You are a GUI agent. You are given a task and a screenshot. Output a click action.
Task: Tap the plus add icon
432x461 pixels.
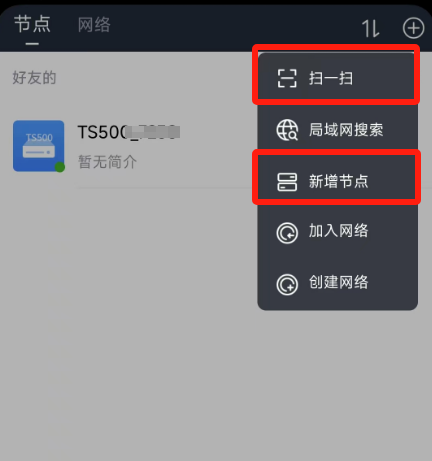tap(413, 28)
